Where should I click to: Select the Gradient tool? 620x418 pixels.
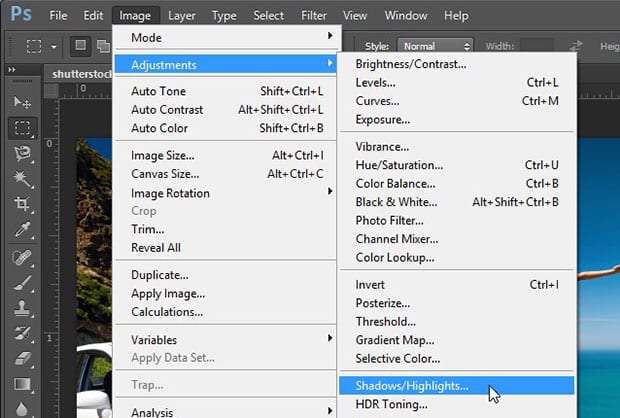point(22,384)
